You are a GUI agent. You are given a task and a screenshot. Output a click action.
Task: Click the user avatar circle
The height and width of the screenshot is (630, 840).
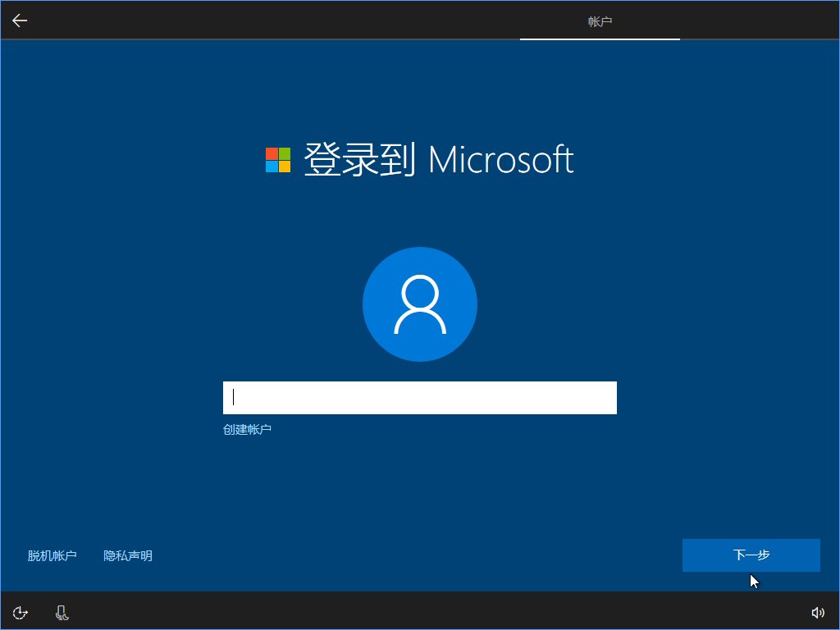pos(420,304)
